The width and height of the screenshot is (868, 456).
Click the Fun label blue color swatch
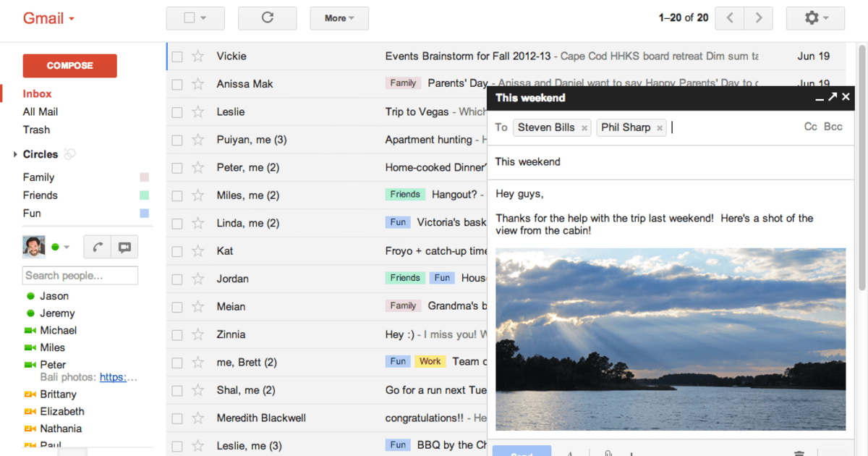(x=144, y=214)
